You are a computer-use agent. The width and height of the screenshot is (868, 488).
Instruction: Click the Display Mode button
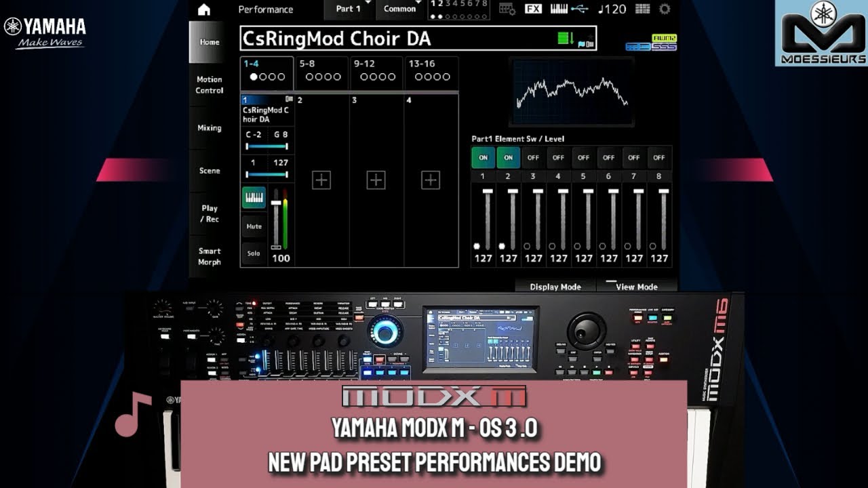(555, 287)
